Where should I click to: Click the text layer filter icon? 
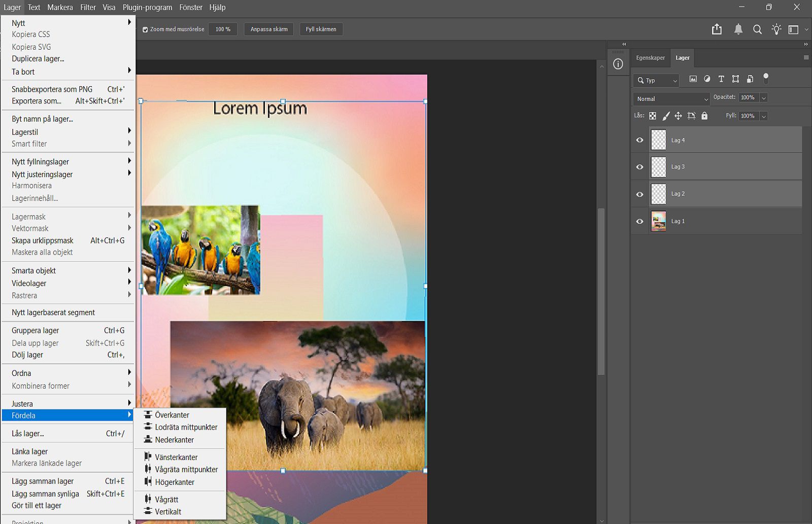pos(721,79)
